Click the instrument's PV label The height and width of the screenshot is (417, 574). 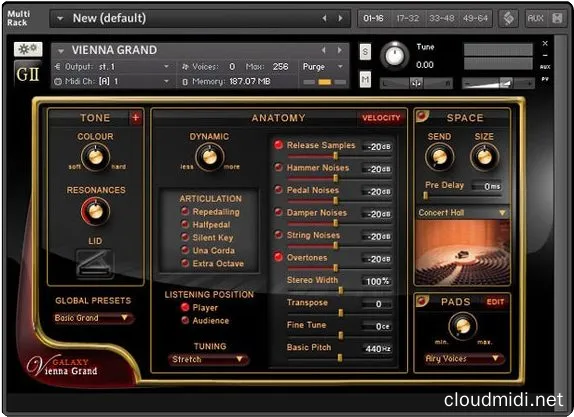545,79
